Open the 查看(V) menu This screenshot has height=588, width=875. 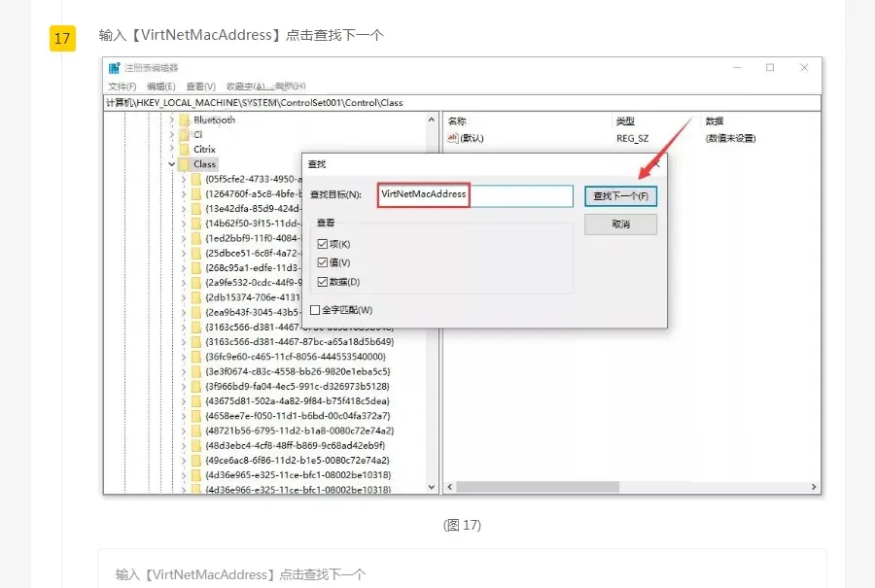[x=201, y=86]
